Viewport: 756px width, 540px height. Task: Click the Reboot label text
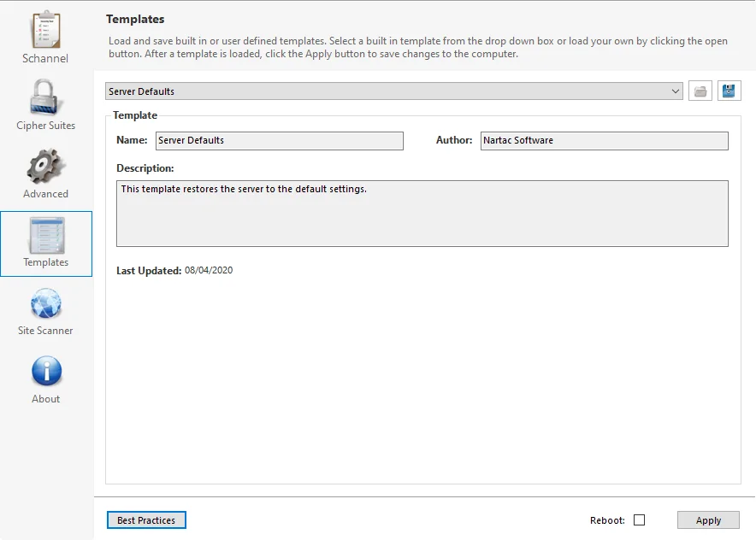[x=607, y=520]
